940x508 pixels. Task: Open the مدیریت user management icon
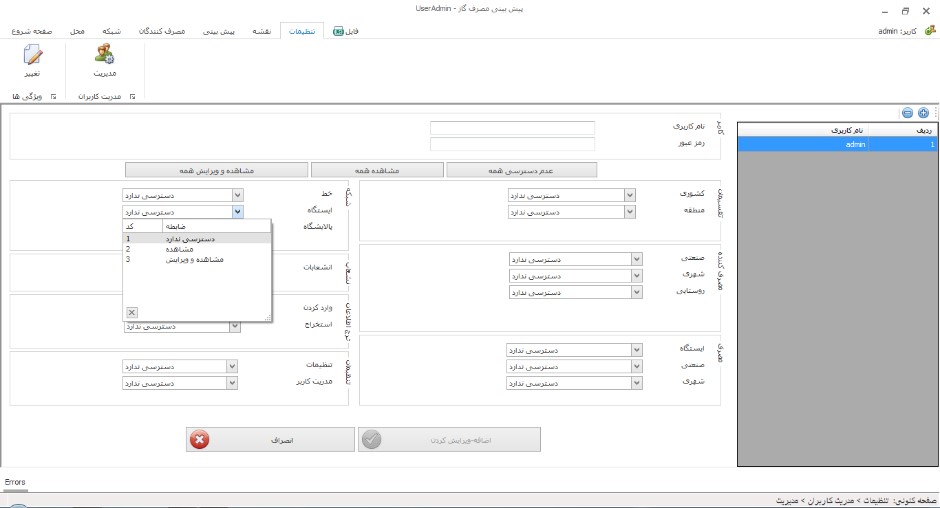pos(104,54)
